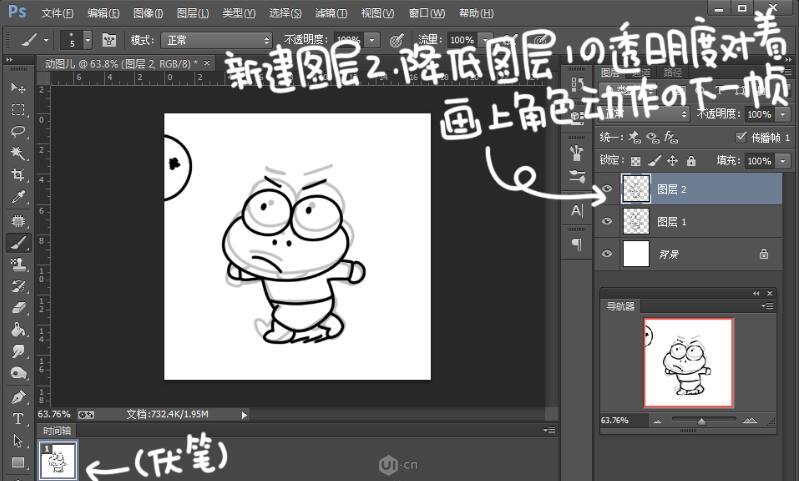Image resolution: width=799 pixels, height=481 pixels.
Task: Open the 填充 fill dropdown arrow
Action: click(783, 161)
